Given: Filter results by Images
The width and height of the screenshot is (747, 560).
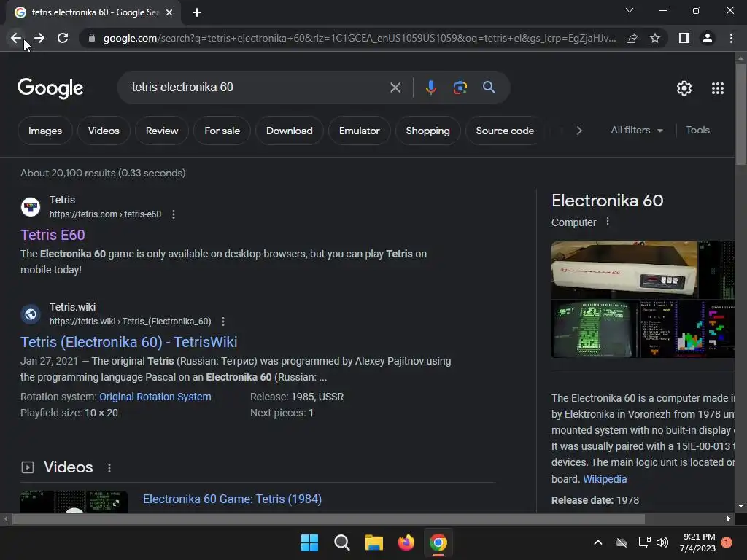Looking at the screenshot, I should click(x=45, y=131).
